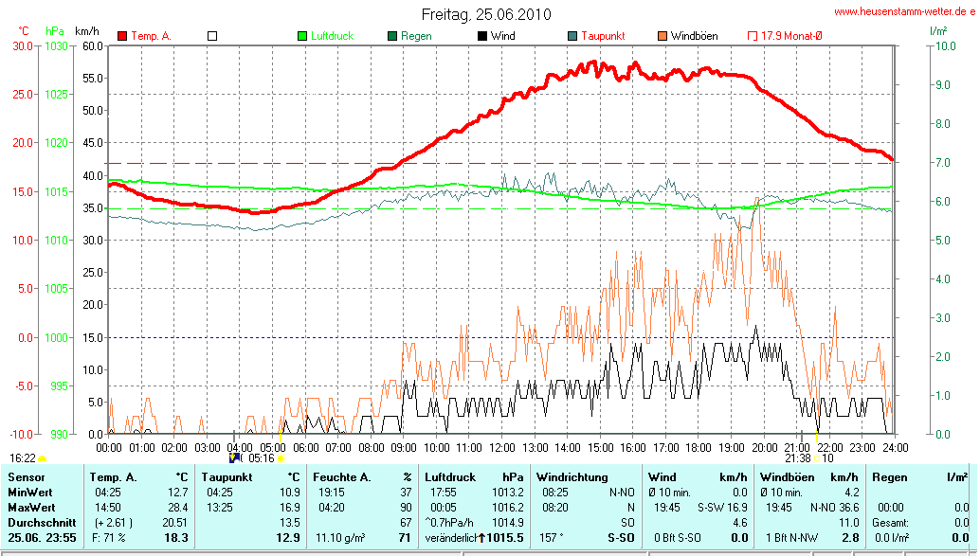The width and height of the screenshot is (980, 556).
Task: Click the dark green Regen legend square
Action: [x=392, y=36]
